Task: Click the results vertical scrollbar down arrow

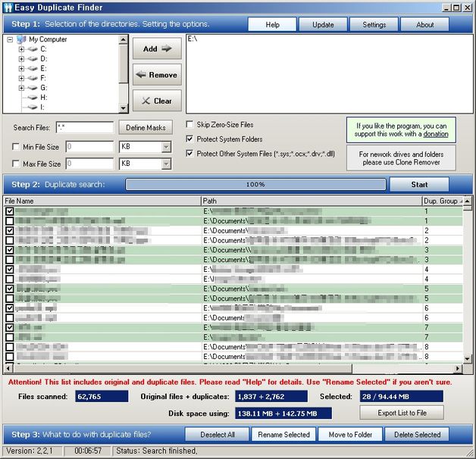Action: (x=468, y=359)
